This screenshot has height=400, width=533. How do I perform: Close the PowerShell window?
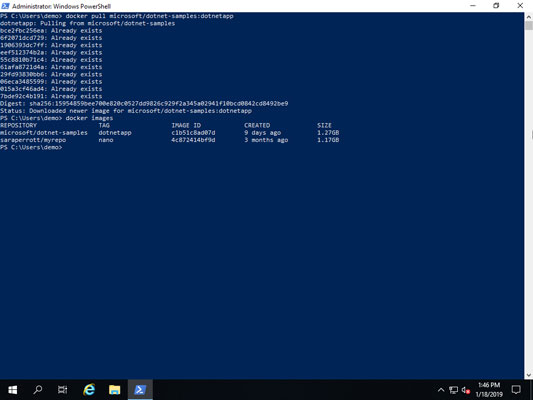(x=520, y=6)
